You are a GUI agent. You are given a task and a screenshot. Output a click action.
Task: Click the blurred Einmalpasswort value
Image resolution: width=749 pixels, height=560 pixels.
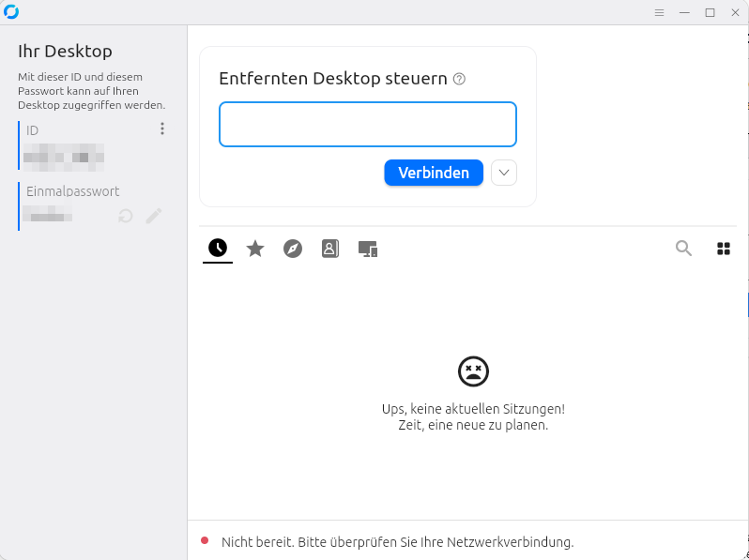point(49,217)
